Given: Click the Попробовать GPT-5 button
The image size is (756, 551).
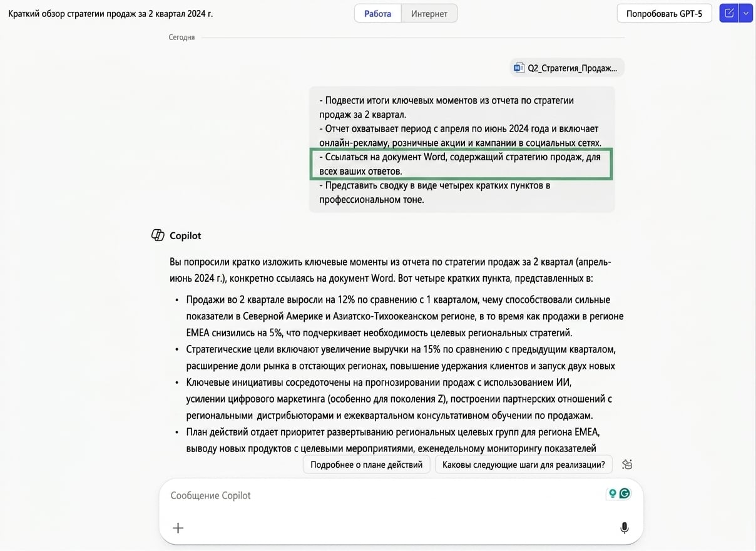Looking at the screenshot, I should [664, 13].
